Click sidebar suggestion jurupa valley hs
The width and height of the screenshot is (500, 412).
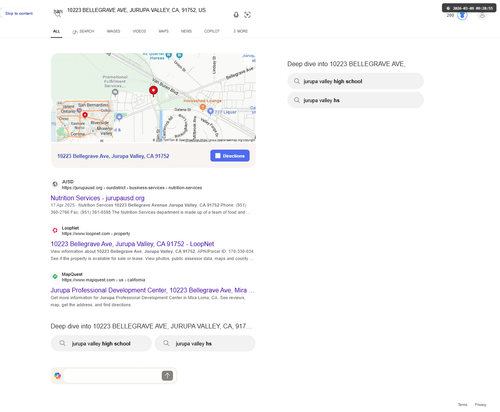pos(356,100)
